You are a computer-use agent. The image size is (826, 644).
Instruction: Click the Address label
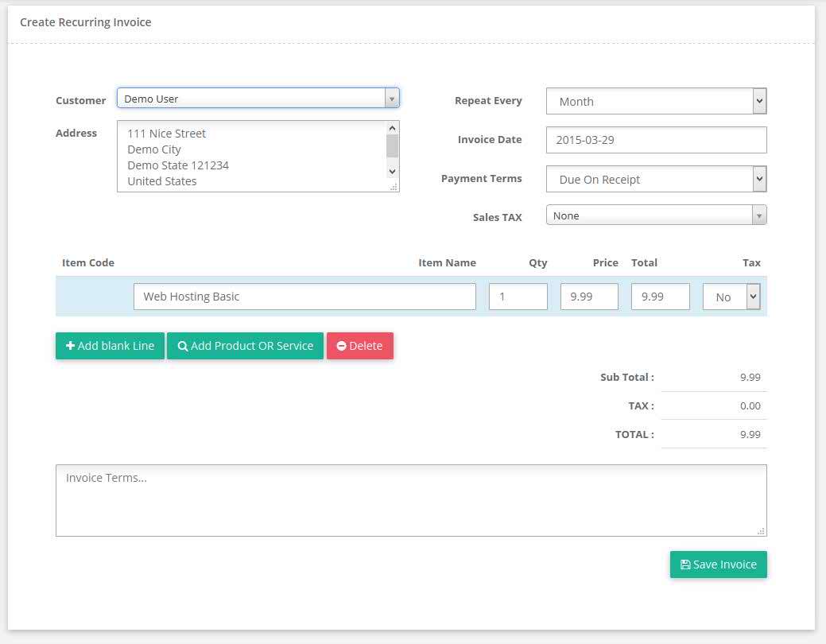[x=76, y=133]
